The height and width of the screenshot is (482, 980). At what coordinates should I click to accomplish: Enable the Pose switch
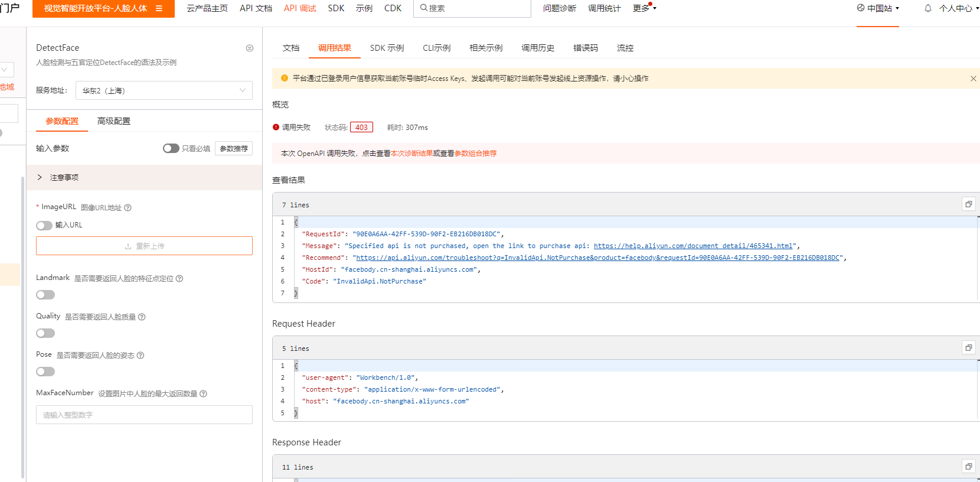(x=45, y=372)
